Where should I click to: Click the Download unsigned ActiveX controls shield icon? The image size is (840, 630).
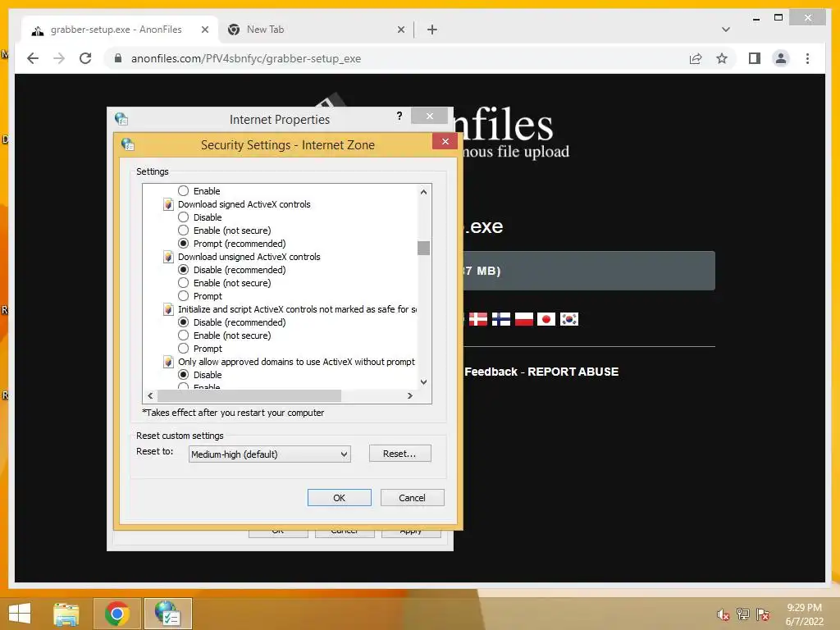pos(168,257)
